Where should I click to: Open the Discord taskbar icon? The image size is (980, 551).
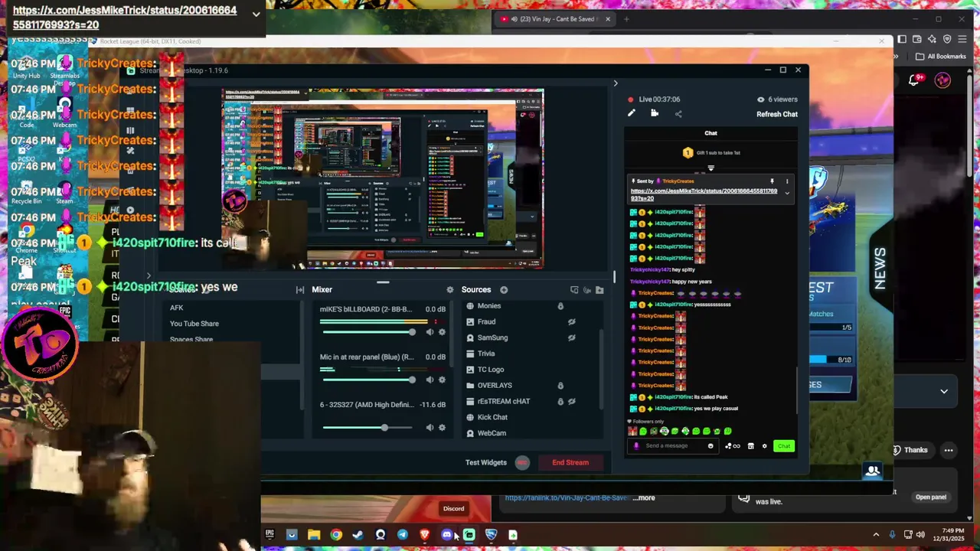point(447,535)
